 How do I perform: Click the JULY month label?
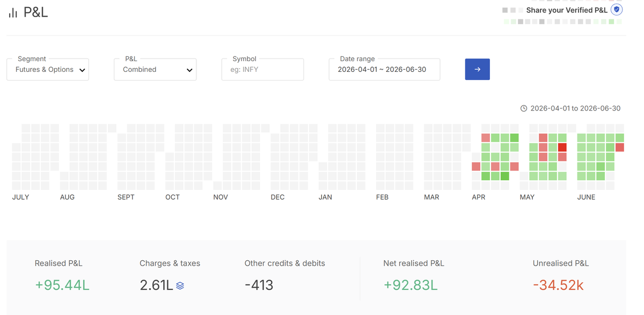tap(20, 197)
